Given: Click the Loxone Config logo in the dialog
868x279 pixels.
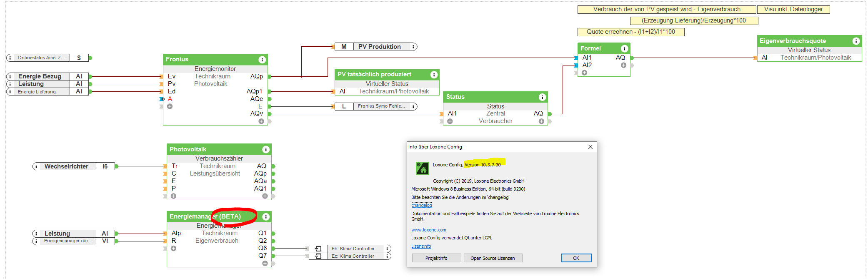Looking at the screenshot, I should coord(423,168).
